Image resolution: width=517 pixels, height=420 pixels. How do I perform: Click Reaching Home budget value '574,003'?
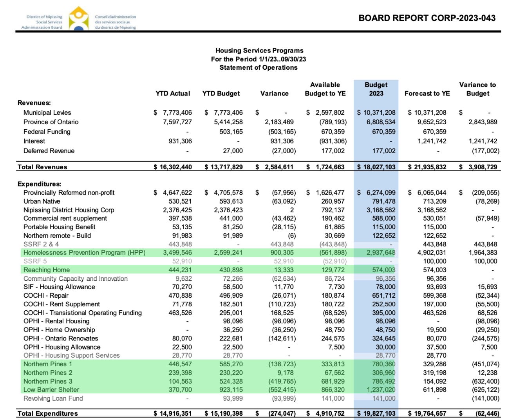(384, 270)
